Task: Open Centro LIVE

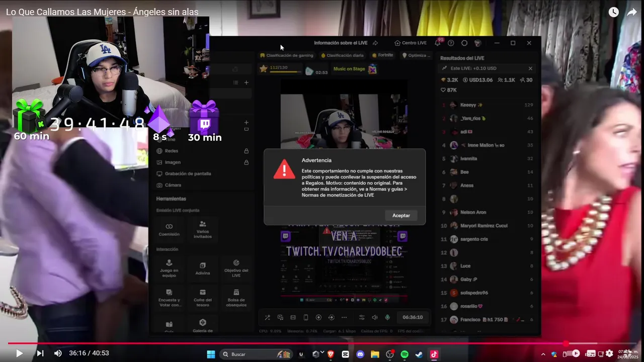Action: 411,43
